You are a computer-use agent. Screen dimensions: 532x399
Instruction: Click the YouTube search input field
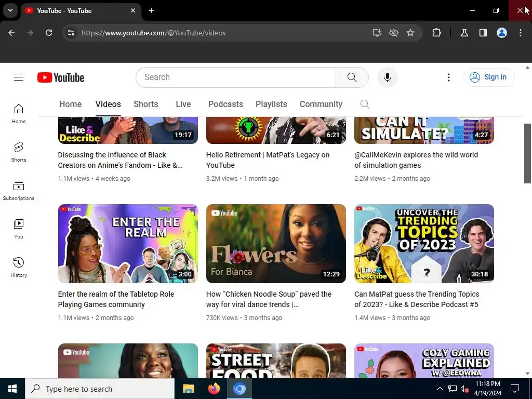pyautogui.click(x=236, y=77)
